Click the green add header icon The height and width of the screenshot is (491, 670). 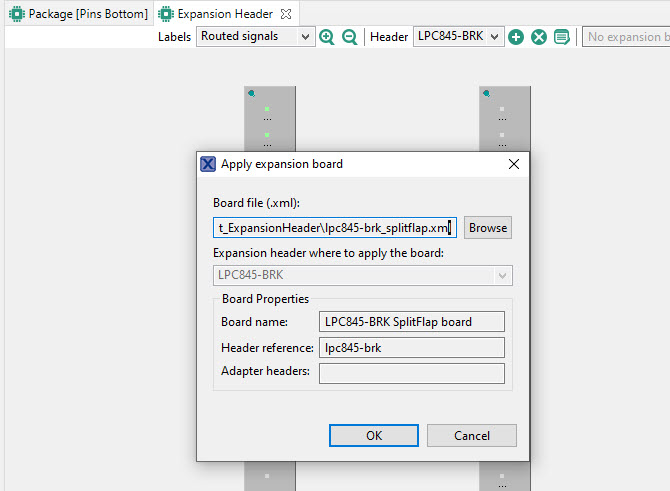point(516,37)
